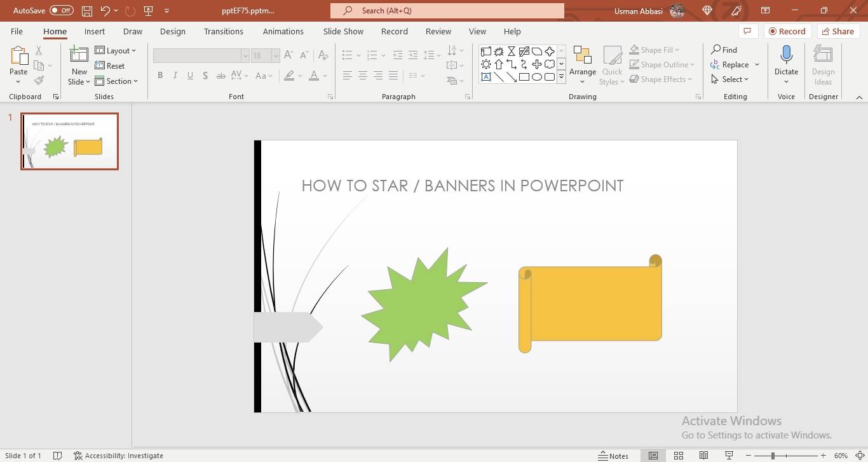Image resolution: width=868 pixels, height=462 pixels.
Task: Click the text highlight color button
Action: 289,76
